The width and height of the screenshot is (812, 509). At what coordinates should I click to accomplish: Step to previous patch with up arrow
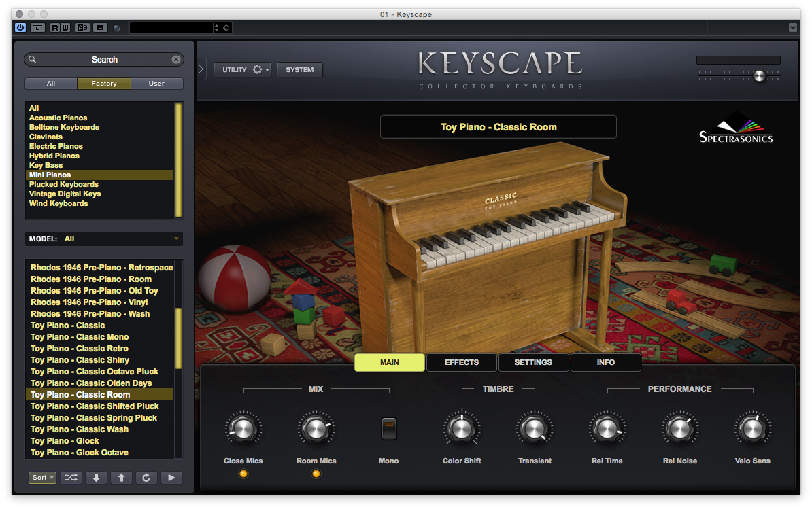coord(121,478)
